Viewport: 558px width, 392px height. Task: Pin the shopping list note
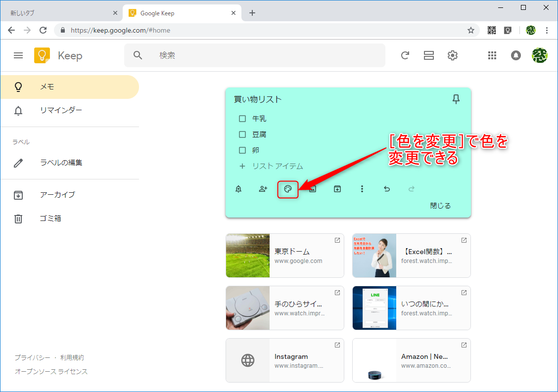tap(455, 99)
